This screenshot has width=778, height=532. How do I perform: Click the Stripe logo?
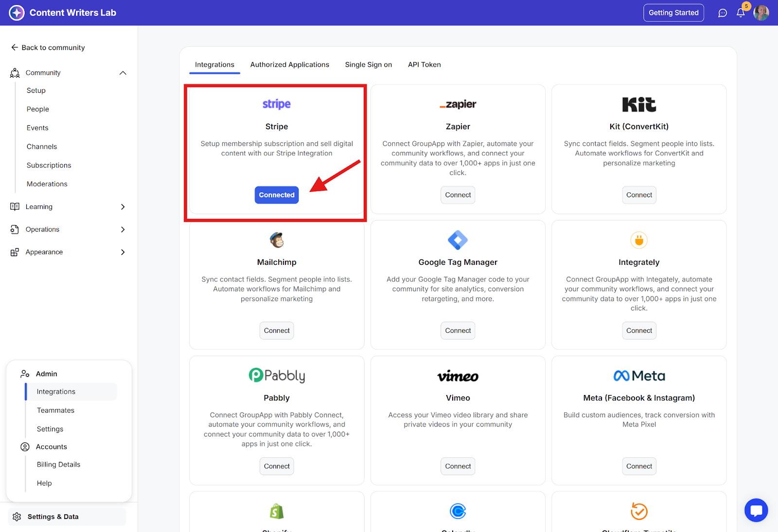coord(277,104)
